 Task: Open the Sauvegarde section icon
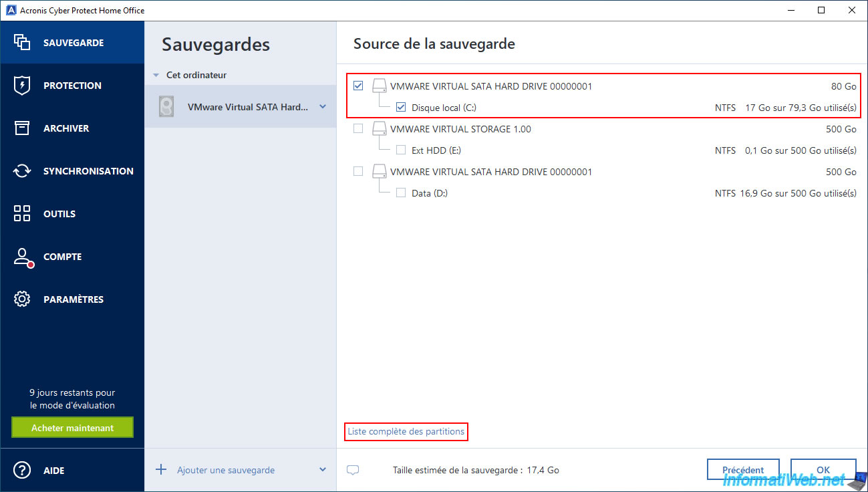[22, 43]
